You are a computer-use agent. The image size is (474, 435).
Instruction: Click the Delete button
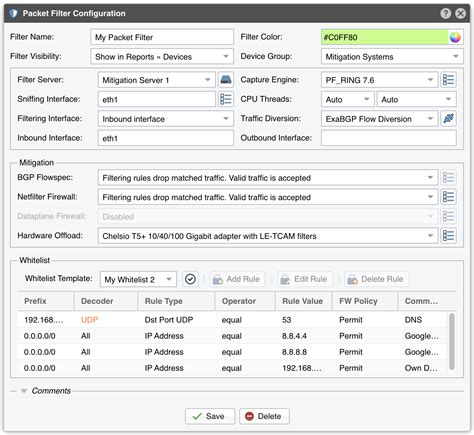coord(264,416)
